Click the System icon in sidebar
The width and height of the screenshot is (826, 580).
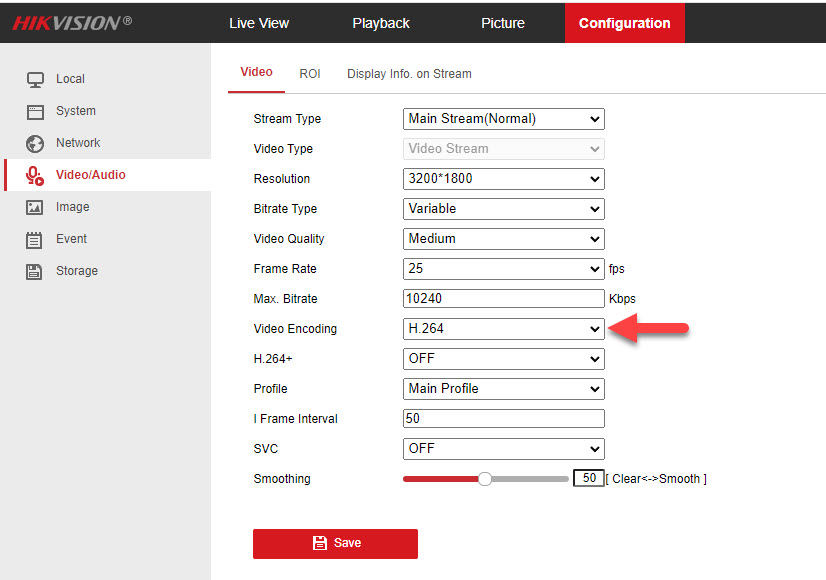(35, 111)
